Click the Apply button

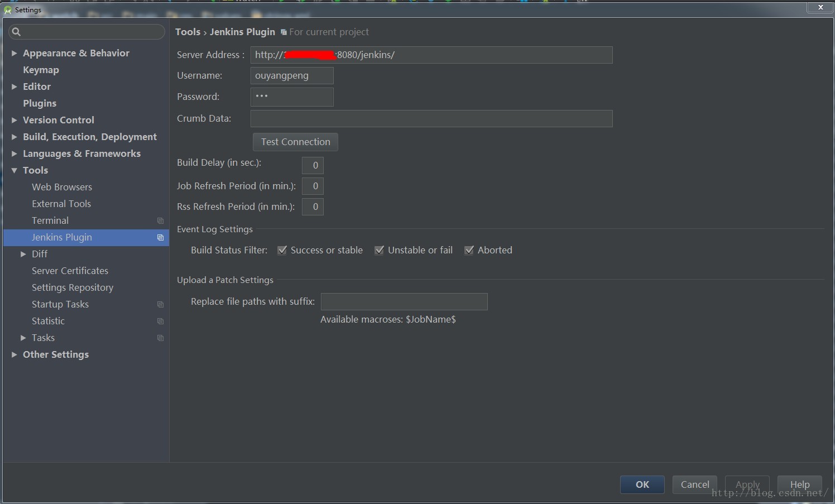click(x=747, y=484)
